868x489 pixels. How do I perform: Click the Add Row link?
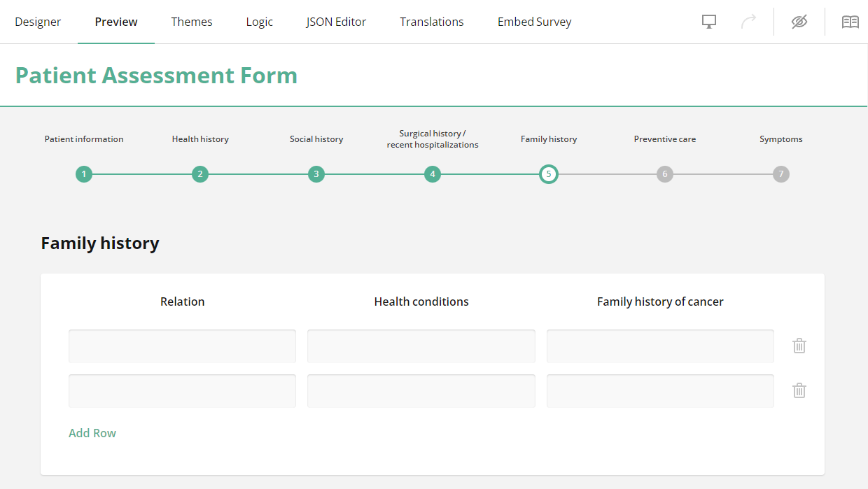click(92, 433)
